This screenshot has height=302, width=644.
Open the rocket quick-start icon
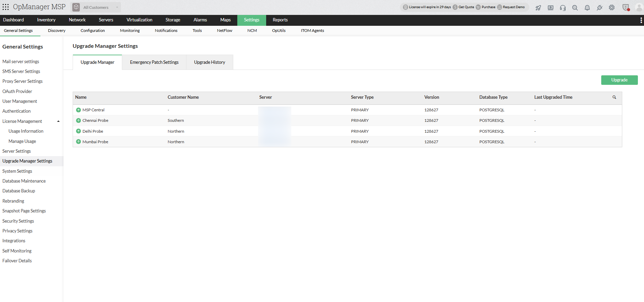click(538, 7)
